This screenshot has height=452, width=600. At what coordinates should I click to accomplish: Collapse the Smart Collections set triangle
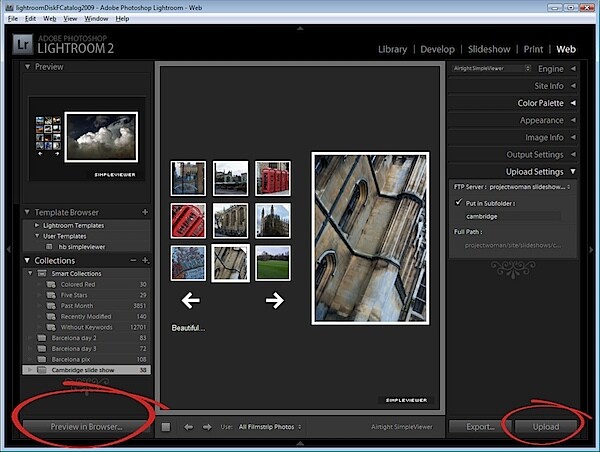coord(30,273)
